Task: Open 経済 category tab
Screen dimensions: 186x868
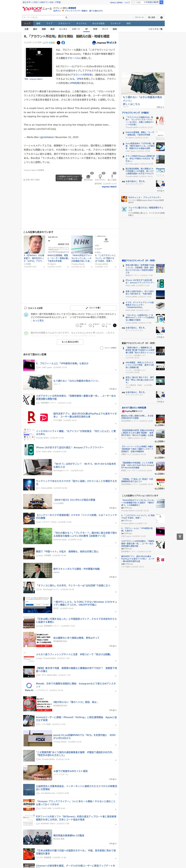Action: (x=52, y=29)
